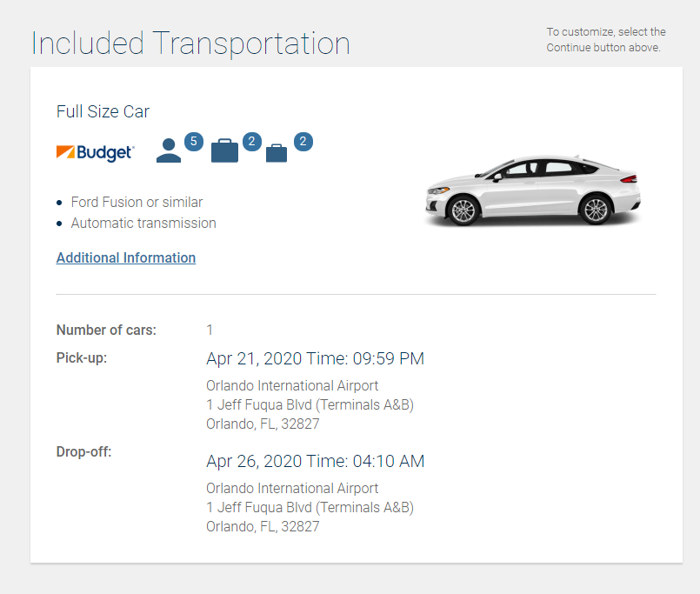The width and height of the screenshot is (700, 594).
Task: Open the Additional Information link
Action: click(x=126, y=257)
